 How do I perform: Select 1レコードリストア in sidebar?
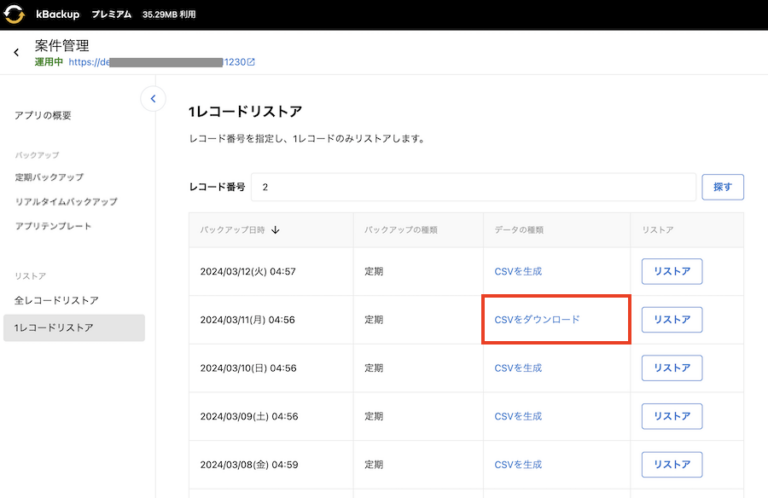54,328
